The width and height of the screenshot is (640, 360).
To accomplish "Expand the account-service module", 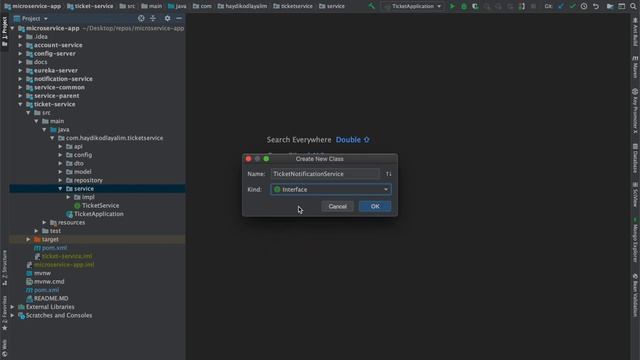I will point(20,45).
